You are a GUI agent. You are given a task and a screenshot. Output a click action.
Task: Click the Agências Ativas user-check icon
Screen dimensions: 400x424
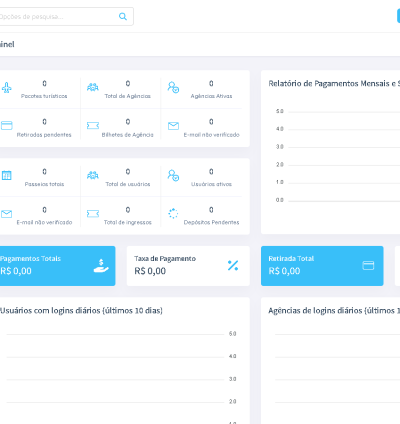(173, 87)
